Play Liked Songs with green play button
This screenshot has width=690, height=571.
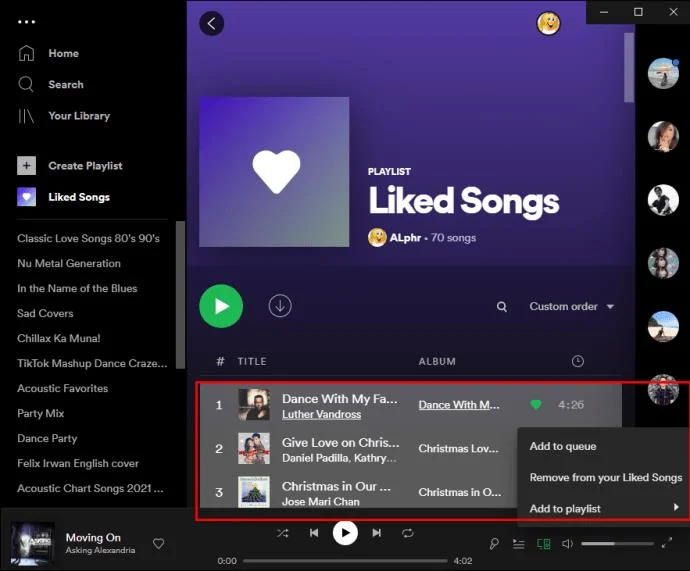(221, 306)
